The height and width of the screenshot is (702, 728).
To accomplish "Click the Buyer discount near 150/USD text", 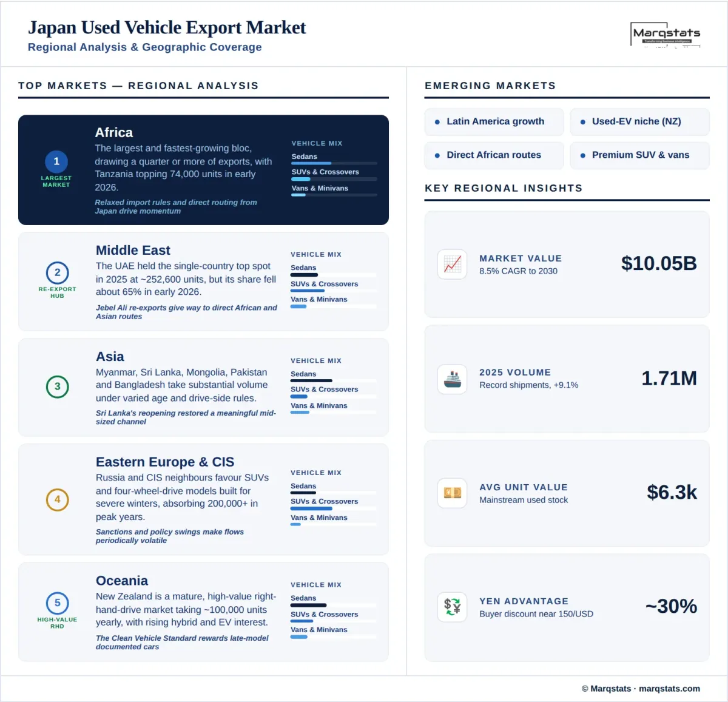I will (x=536, y=614).
